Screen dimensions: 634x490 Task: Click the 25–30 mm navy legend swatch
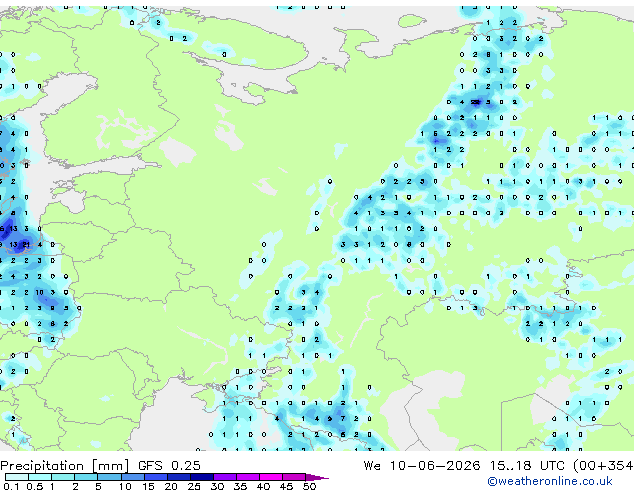201,477
